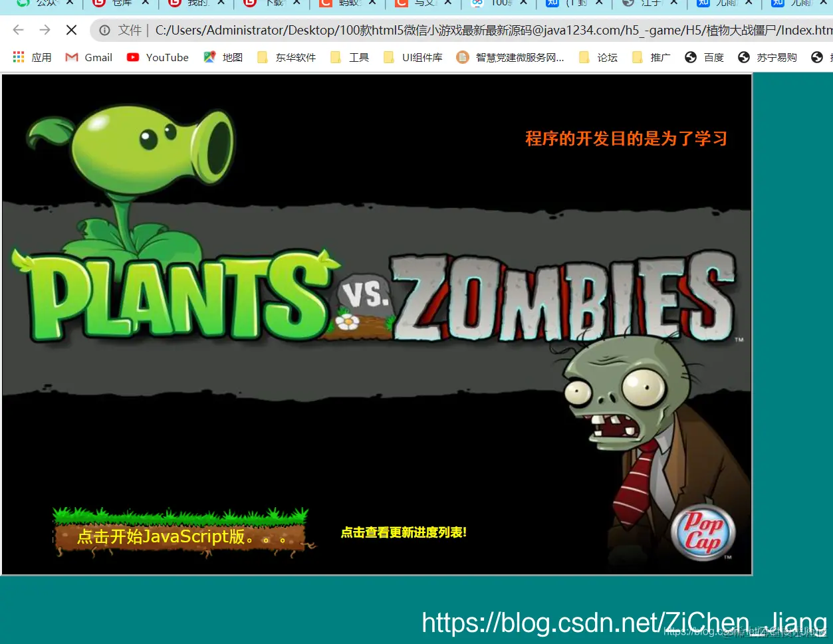The height and width of the screenshot is (644, 833).
Task: Click the PopCap logo badge
Action: pyautogui.click(x=703, y=534)
